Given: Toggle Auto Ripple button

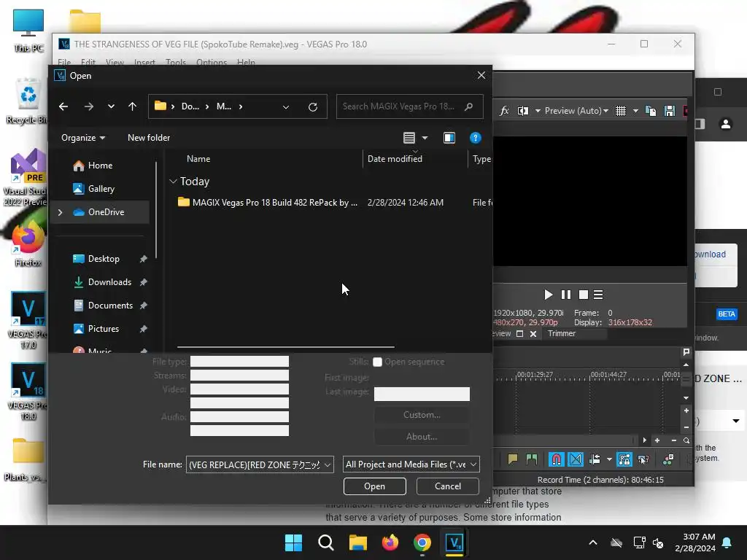Looking at the screenshot, I should click(595, 459).
